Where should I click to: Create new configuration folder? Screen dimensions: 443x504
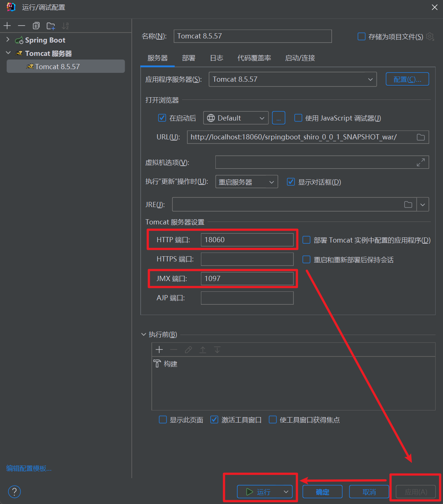pyautogui.click(x=51, y=26)
